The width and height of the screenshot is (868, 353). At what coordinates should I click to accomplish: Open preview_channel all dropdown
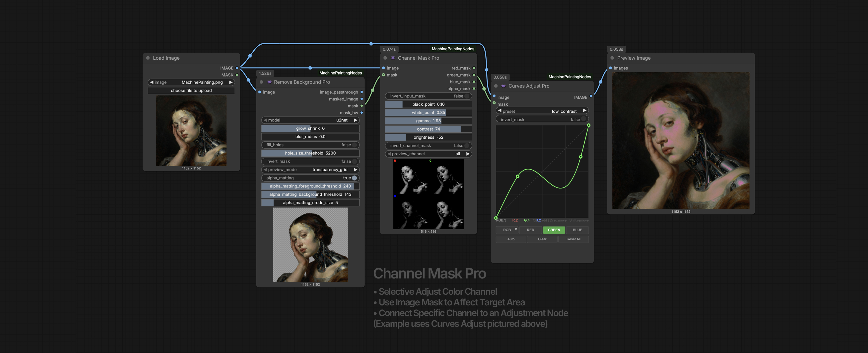pyautogui.click(x=428, y=154)
